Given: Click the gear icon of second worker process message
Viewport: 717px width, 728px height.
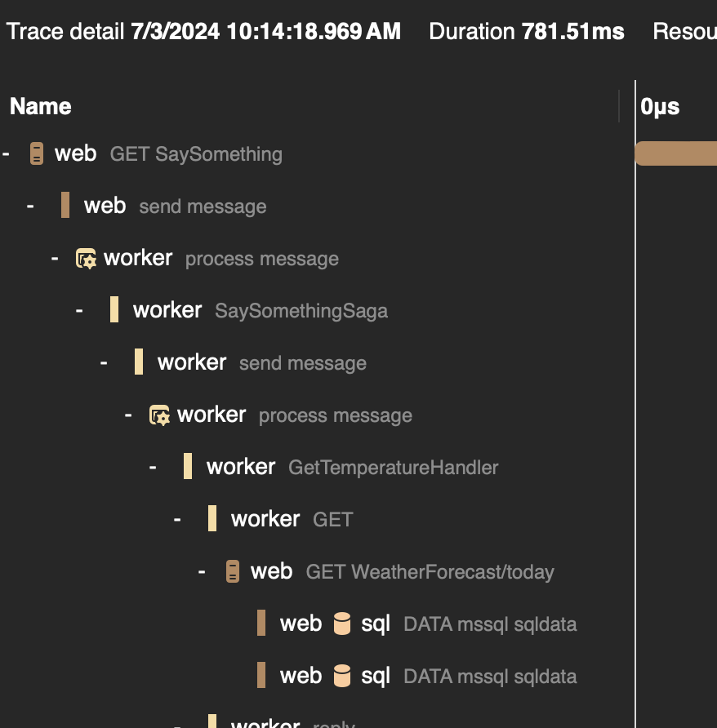Looking at the screenshot, I should (x=159, y=415).
